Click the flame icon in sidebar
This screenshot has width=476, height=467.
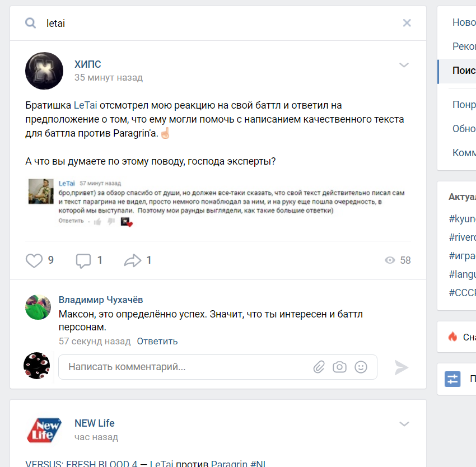click(x=452, y=337)
